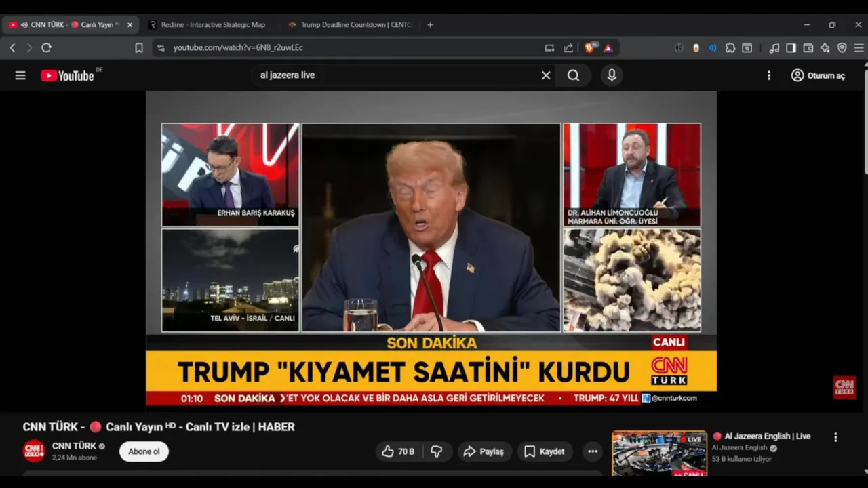Viewport: 868px width, 488px height.
Task: Click the browser address bar URL
Action: click(238, 47)
